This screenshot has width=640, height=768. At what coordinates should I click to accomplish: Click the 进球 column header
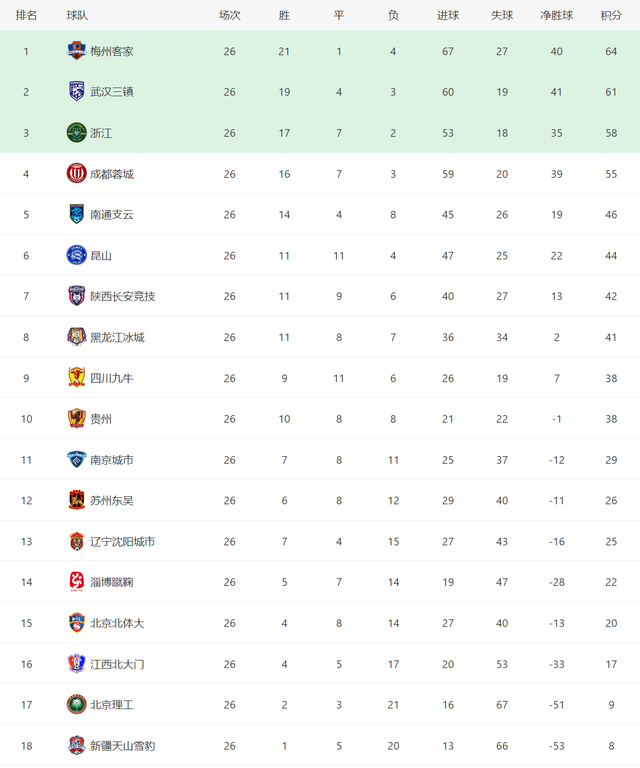(x=448, y=15)
